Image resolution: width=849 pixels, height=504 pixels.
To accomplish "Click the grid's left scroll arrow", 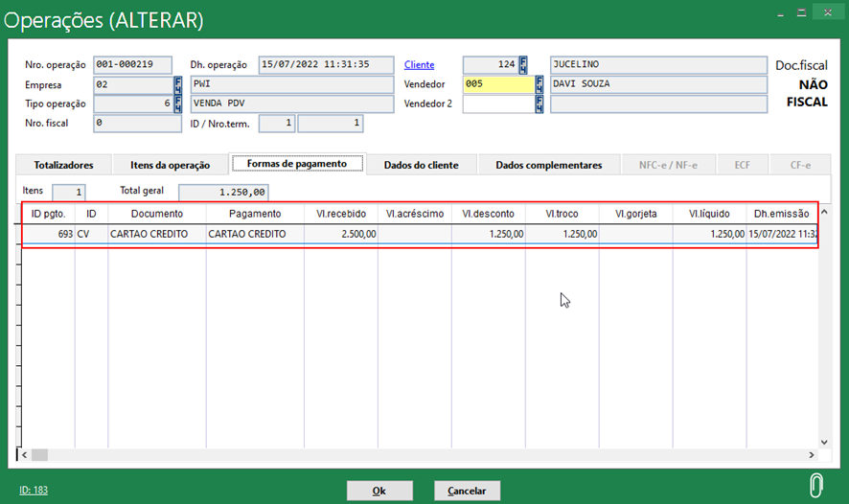I will (x=26, y=455).
